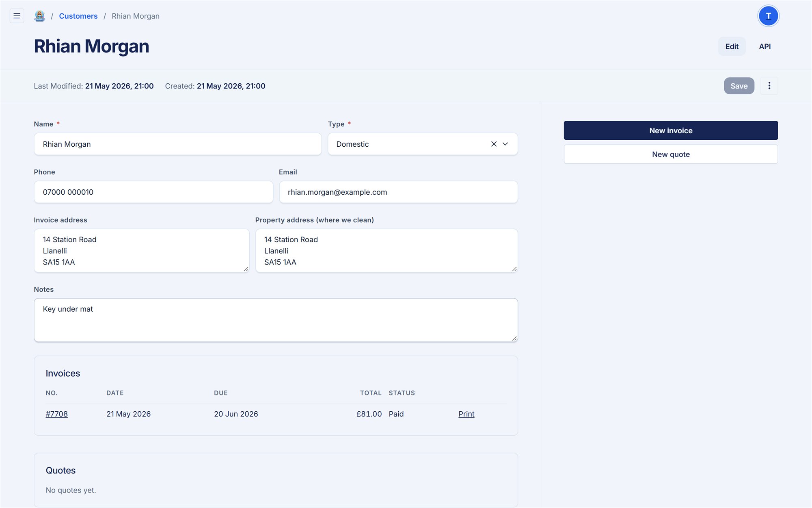This screenshot has height=508, width=812.
Task: Go to the Customers breadcrumb link
Action: click(78, 16)
